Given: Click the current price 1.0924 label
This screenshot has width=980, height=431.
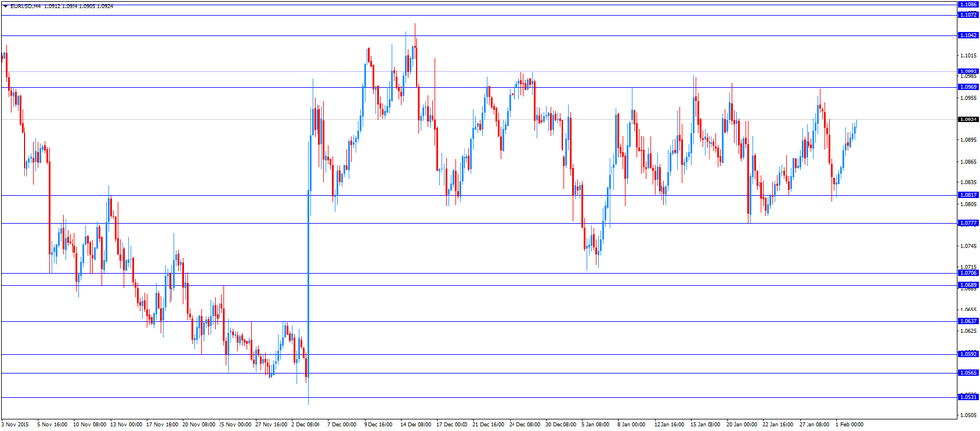Looking at the screenshot, I should 967,119.
